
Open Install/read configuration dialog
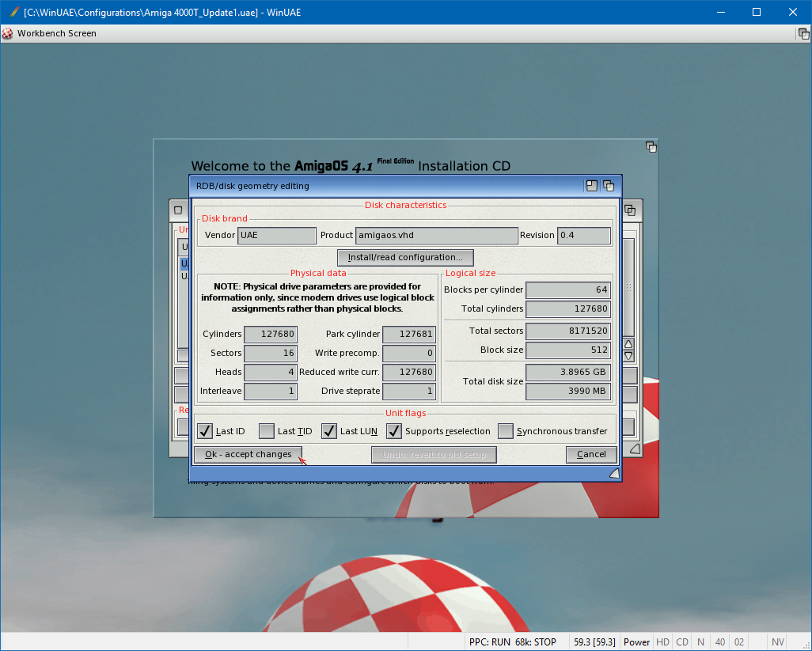click(x=405, y=257)
